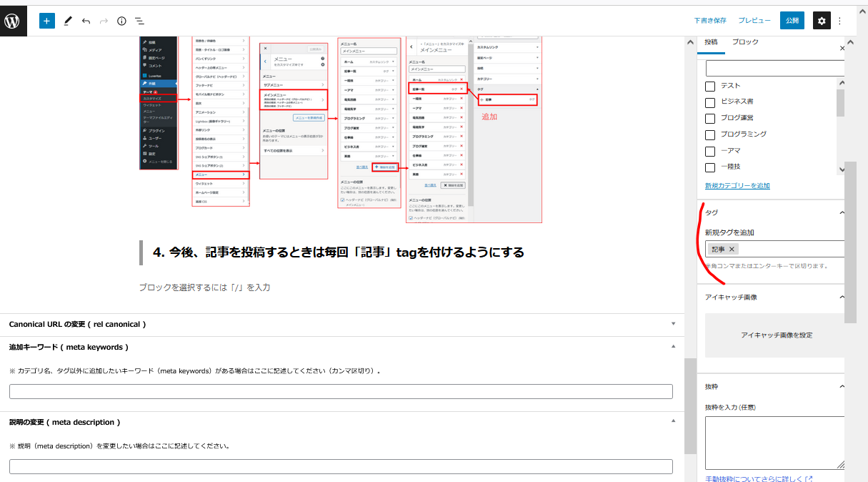Expand the Canonical URL の変更 section
This screenshot has height=482, width=868.
(673, 324)
